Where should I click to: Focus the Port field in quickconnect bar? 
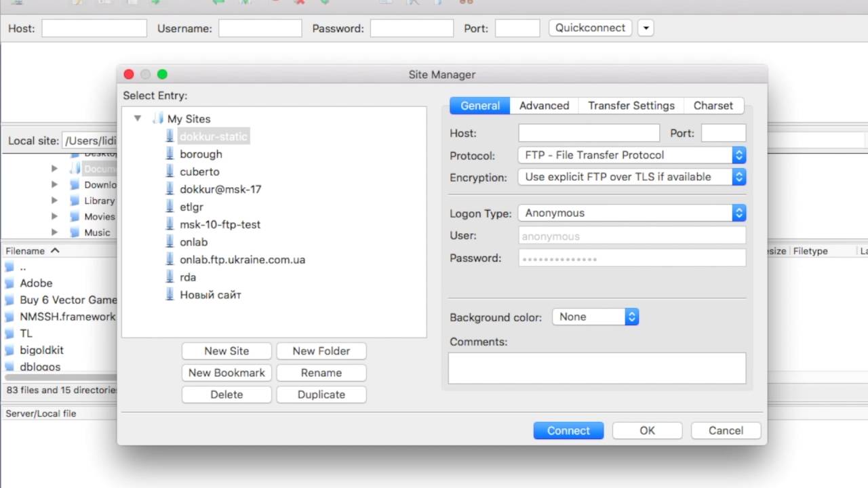[x=517, y=28]
